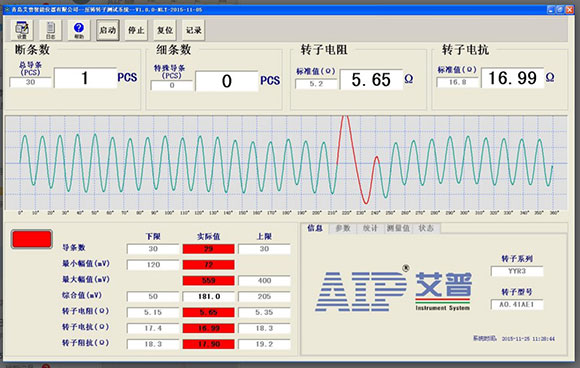Click the 复位 reset button
580x368 pixels.
point(165,30)
